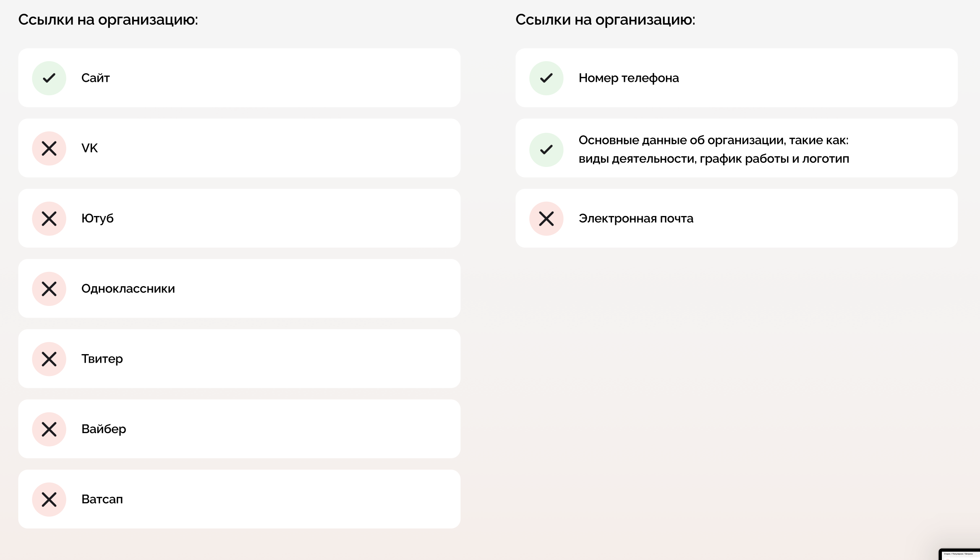Select the Вайбер label text
The height and width of the screenshot is (560, 980).
point(104,429)
